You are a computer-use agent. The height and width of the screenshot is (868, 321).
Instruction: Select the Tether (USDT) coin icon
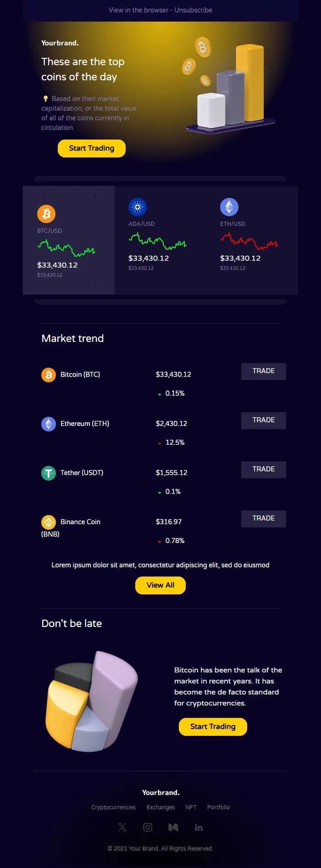49,473
